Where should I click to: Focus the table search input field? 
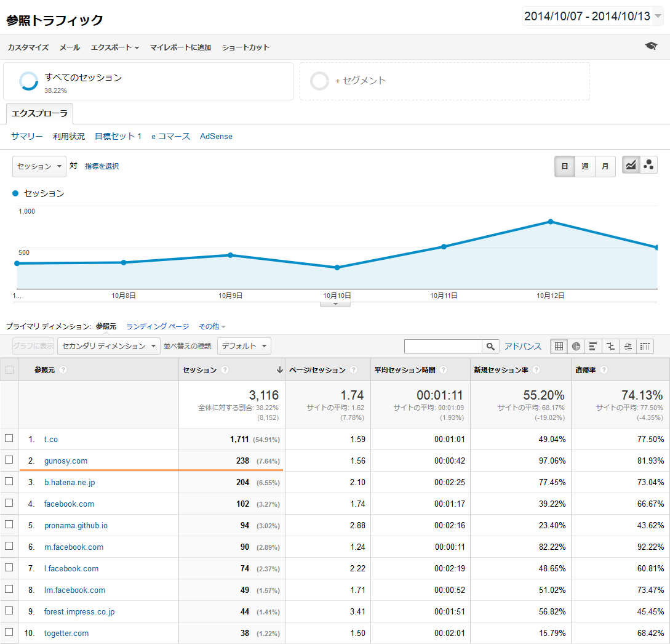442,346
